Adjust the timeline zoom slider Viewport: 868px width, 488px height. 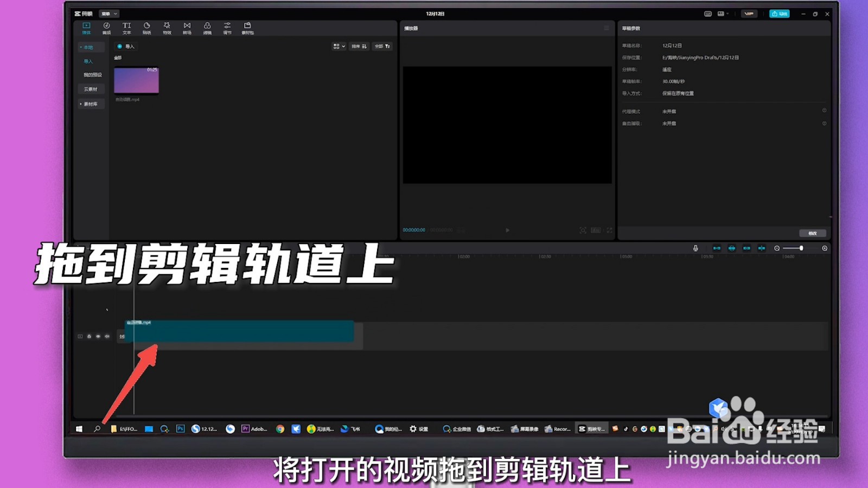click(802, 248)
